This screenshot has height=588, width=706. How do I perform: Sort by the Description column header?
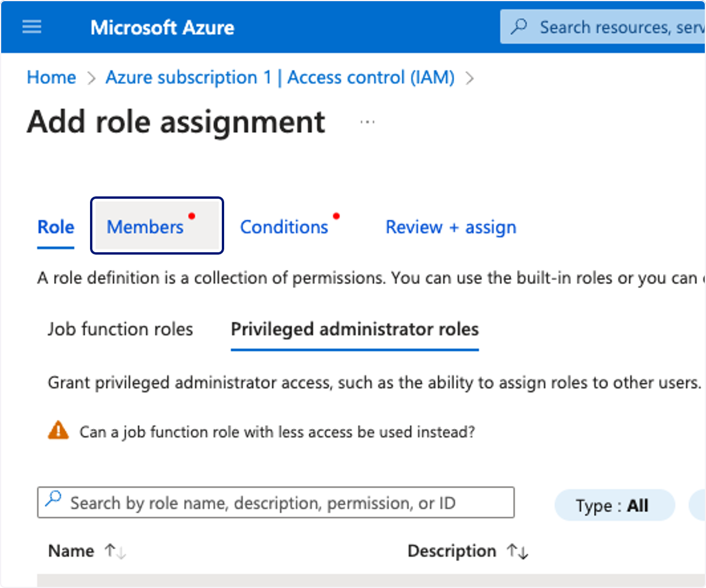coord(452,552)
